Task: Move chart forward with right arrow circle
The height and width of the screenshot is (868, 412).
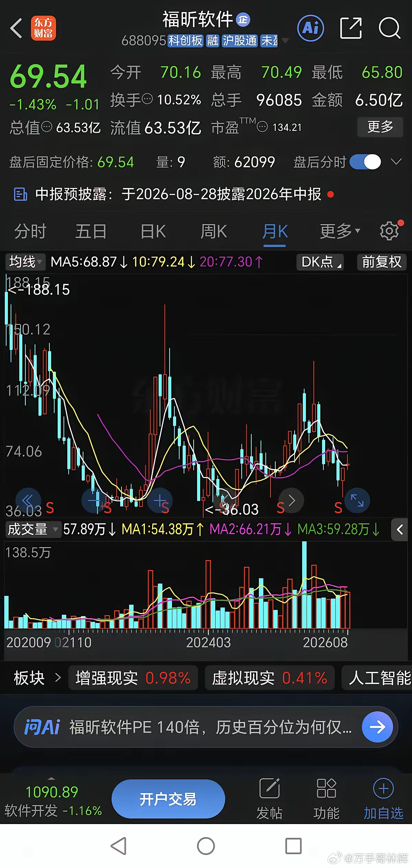Action: [x=291, y=500]
